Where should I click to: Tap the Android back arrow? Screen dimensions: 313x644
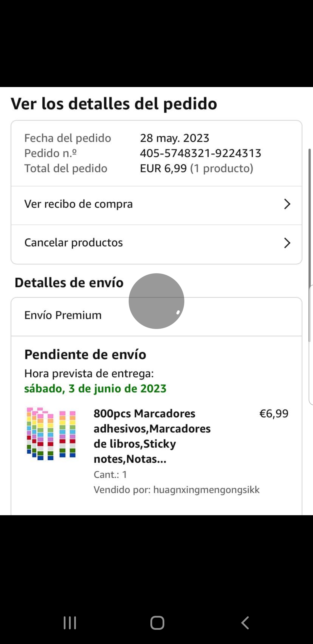coord(245,623)
